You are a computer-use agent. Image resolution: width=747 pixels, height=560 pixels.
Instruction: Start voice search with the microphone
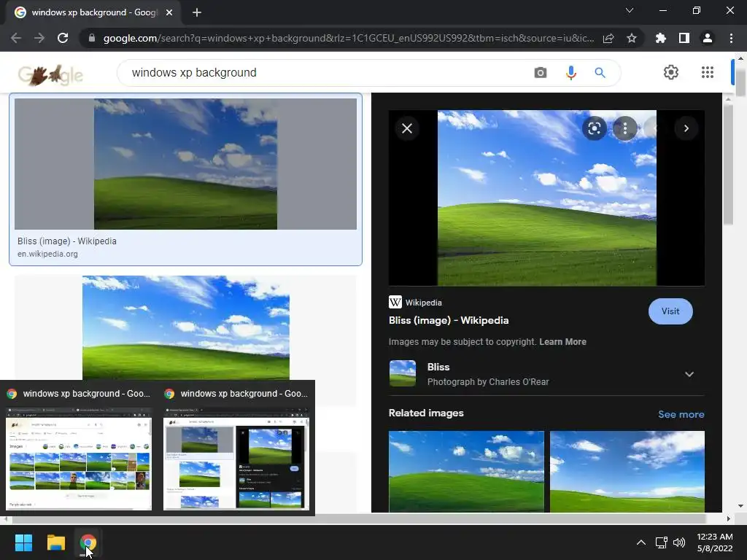(570, 72)
